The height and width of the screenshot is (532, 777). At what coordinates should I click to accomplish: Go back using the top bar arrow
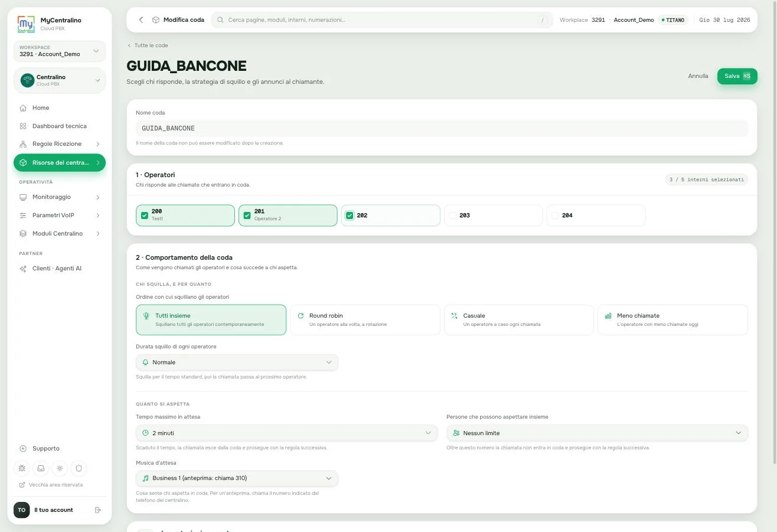(x=141, y=19)
